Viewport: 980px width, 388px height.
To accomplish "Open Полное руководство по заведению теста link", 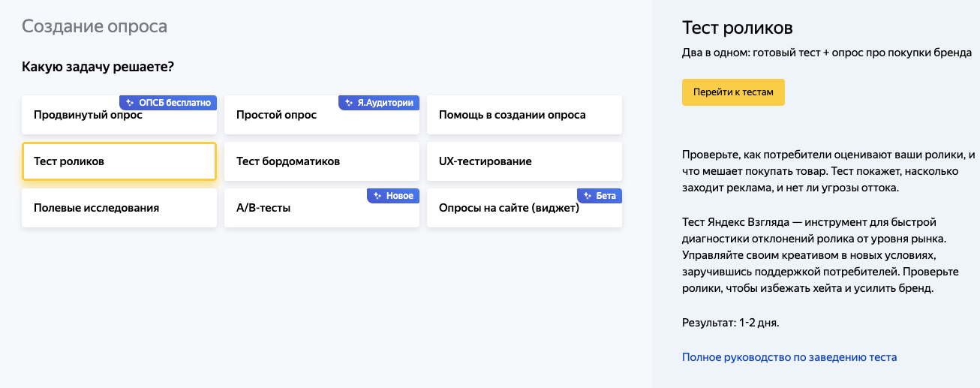I will coord(789,357).
